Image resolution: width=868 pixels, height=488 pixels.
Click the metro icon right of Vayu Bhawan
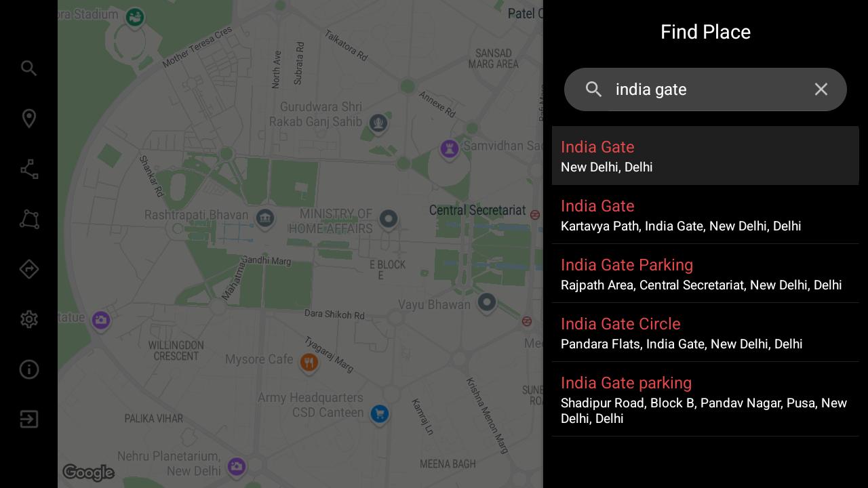[527, 321]
